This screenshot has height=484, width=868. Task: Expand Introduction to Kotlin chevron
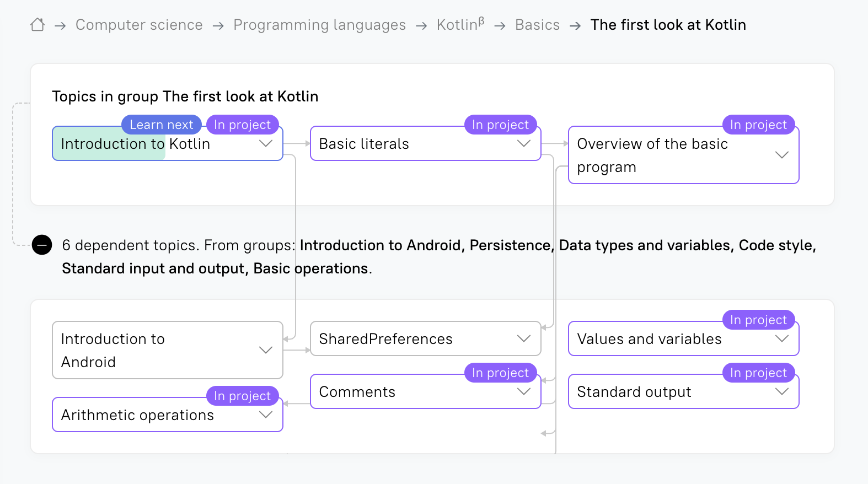point(266,143)
